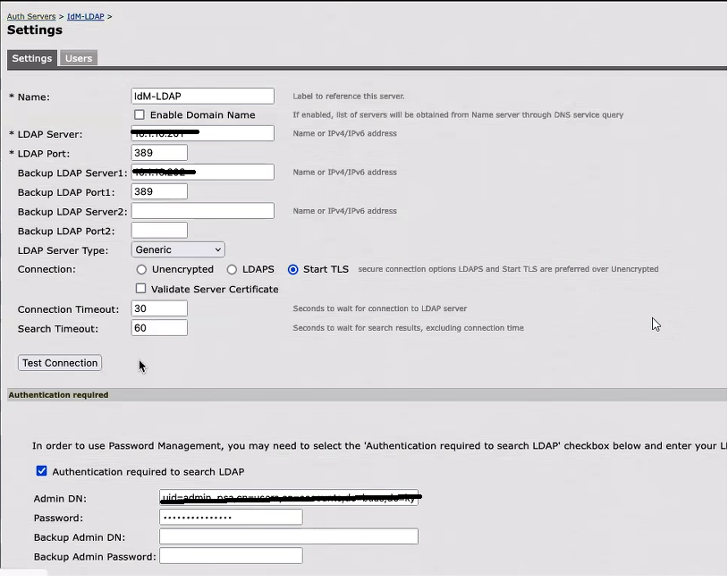Image resolution: width=728 pixels, height=582 pixels.
Task: Click the Backup Admin DN field
Action: tap(288, 536)
